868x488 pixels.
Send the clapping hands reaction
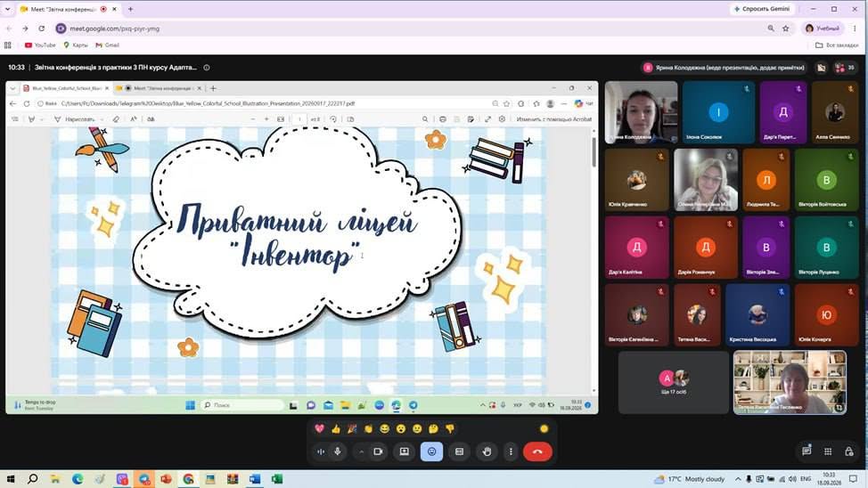368,429
